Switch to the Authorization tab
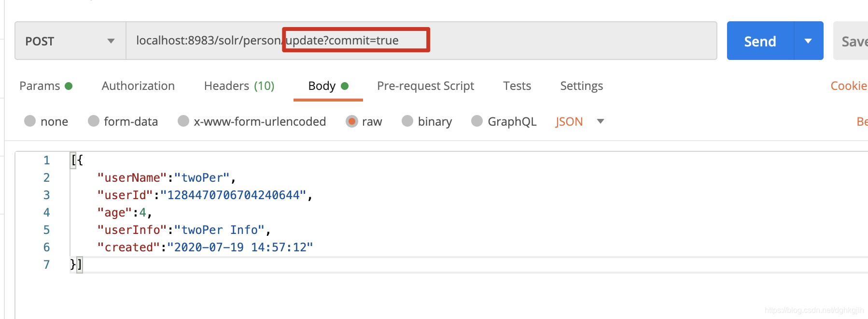 [x=138, y=86]
